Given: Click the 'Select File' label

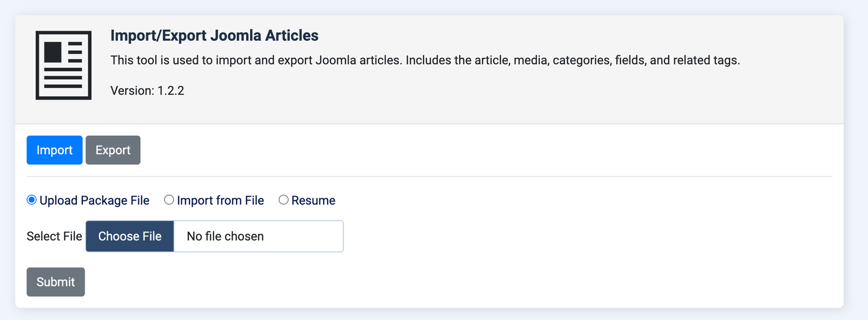Looking at the screenshot, I should [54, 236].
